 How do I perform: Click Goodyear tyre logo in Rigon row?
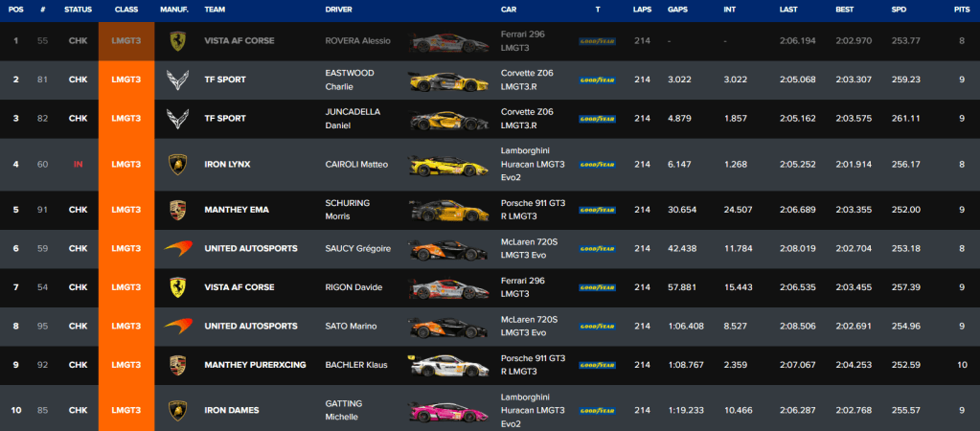click(597, 287)
